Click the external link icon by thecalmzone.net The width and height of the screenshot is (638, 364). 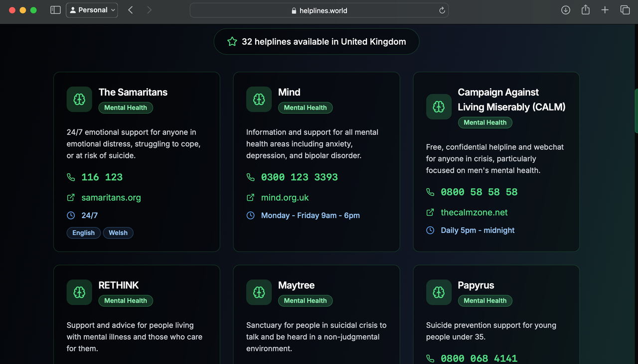430,213
